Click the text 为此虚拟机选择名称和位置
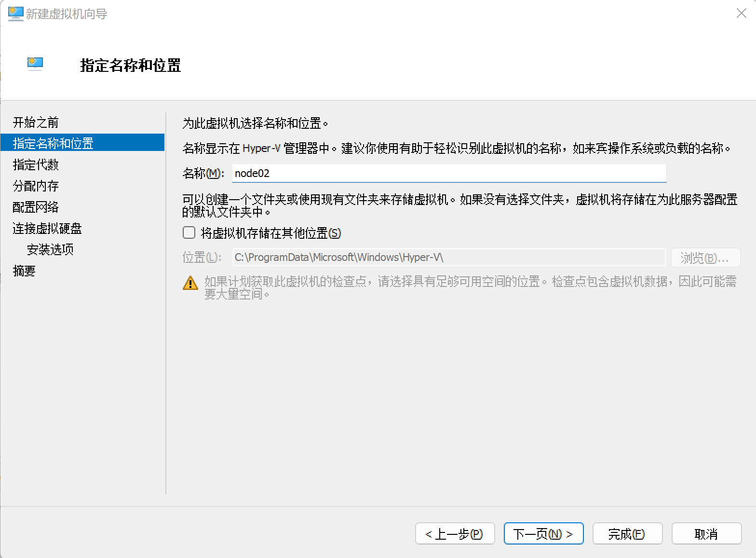The width and height of the screenshot is (756, 558). pos(256,123)
